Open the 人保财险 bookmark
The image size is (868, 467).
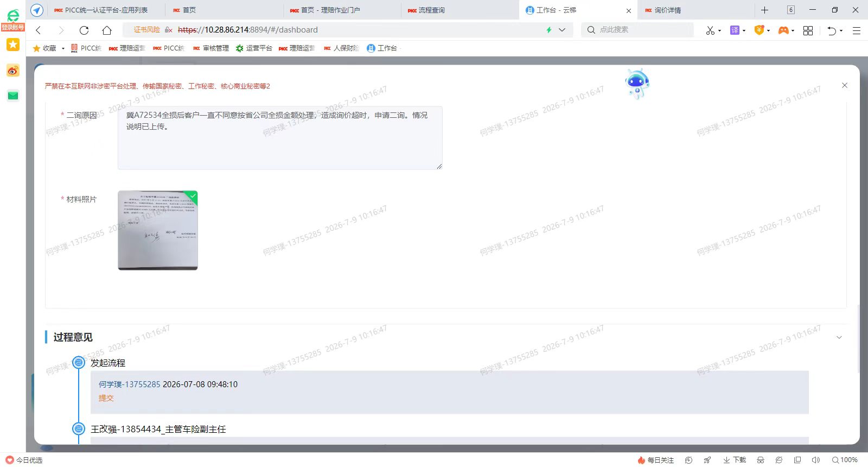tap(341, 48)
